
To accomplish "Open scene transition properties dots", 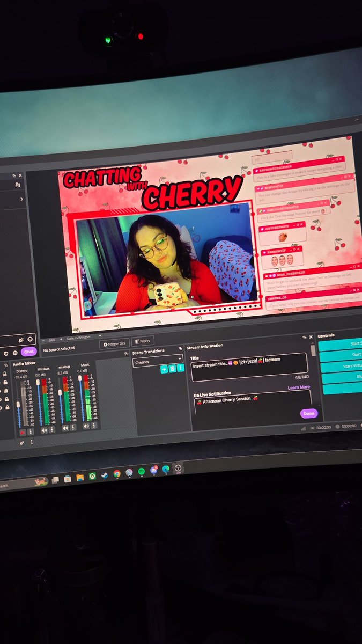I will [180, 368].
